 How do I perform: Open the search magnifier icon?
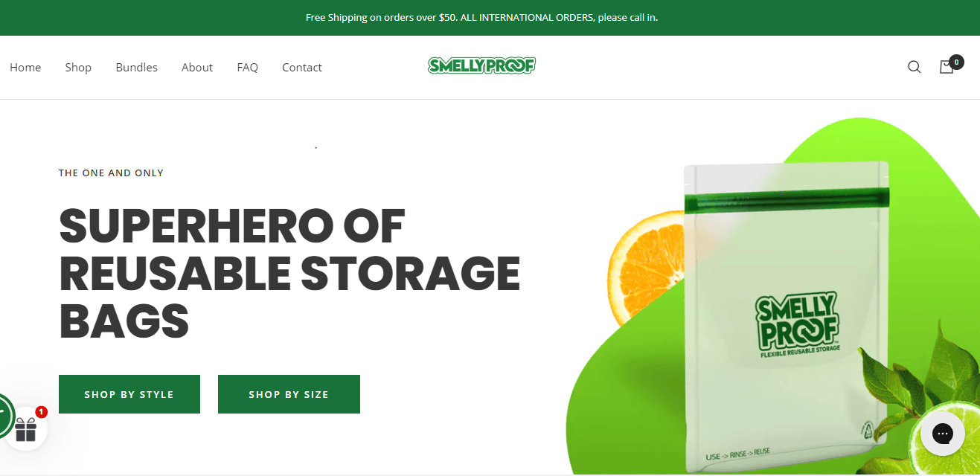point(915,67)
